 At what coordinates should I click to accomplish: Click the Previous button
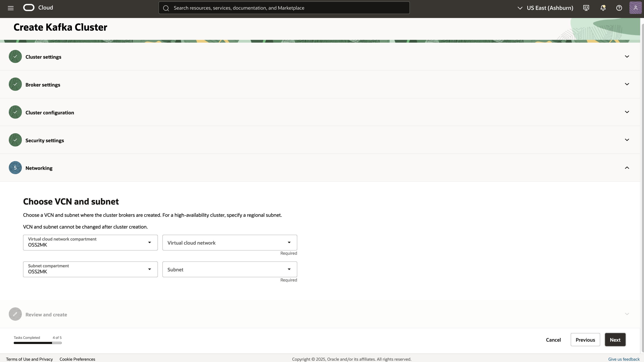point(585,340)
